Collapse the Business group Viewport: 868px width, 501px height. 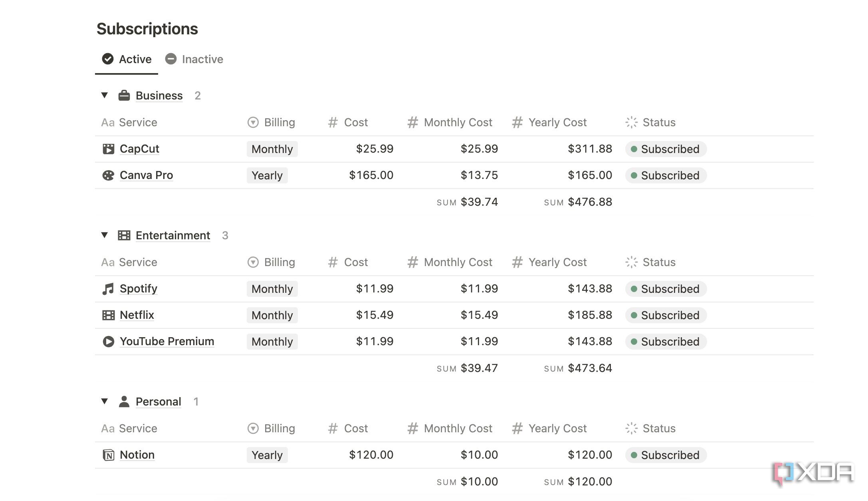pyautogui.click(x=105, y=95)
